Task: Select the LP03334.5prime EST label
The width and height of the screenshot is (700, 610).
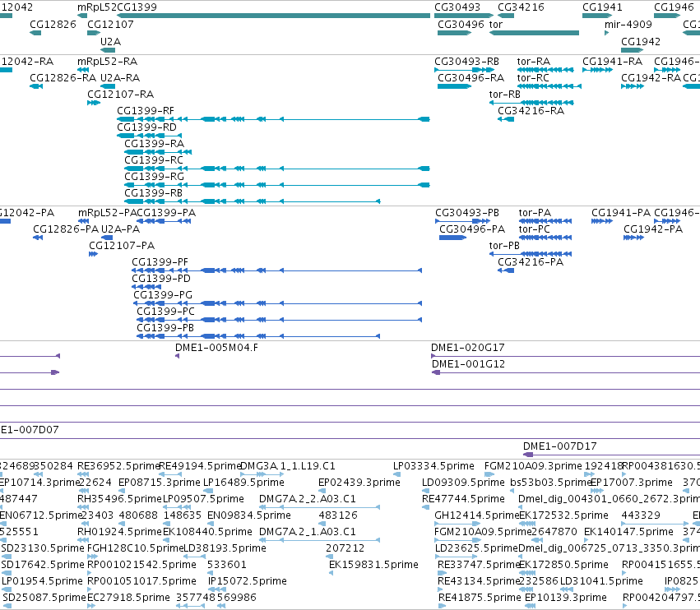Action: pyautogui.click(x=433, y=466)
